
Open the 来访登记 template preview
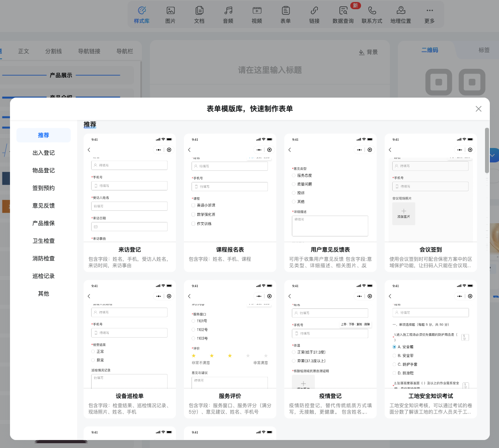coord(130,188)
